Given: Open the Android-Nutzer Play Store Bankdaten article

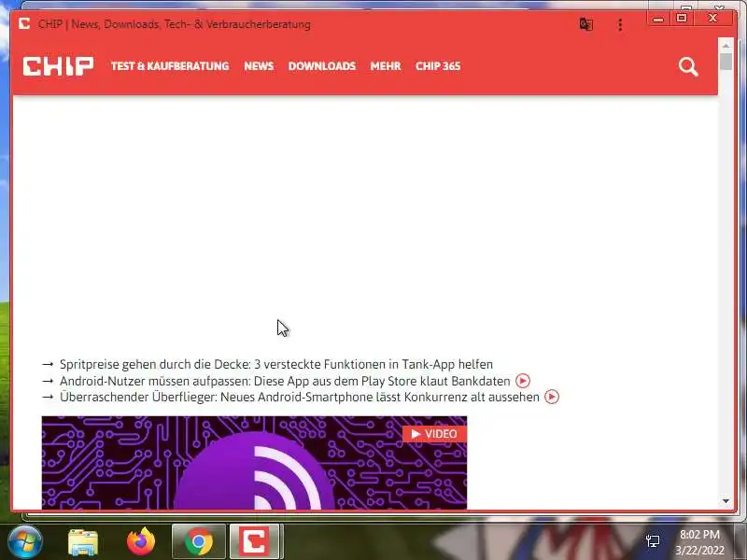Looking at the screenshot, I should point(285,381).
